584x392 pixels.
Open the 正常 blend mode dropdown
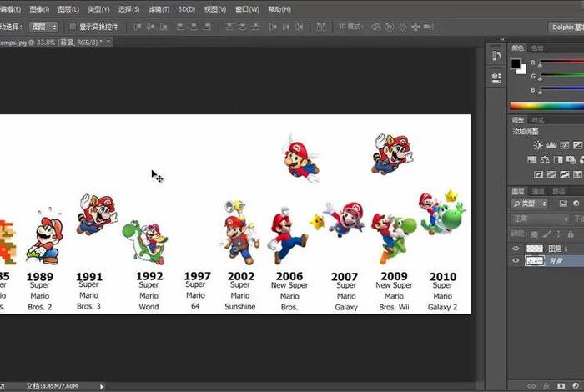click(x=540, y=219)
